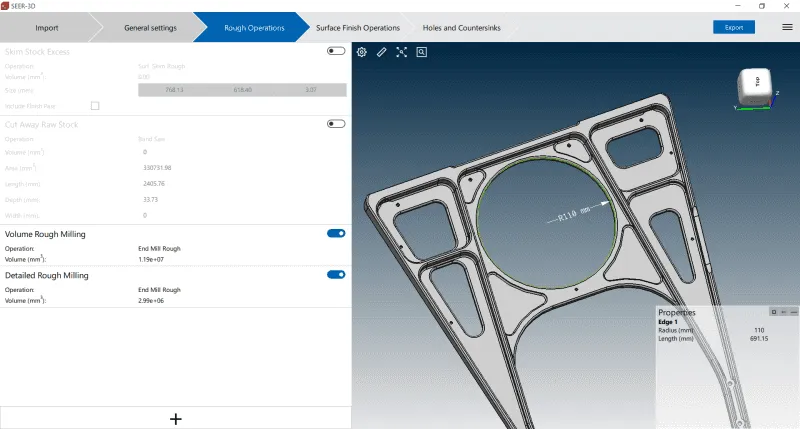
Task: Go to the General settings tab
Action: coord(150,28)
